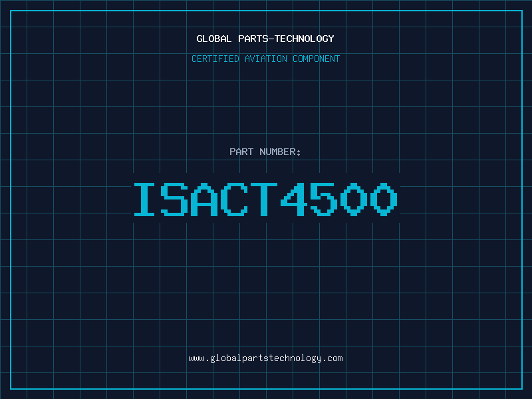This screenshot has width=532, height=399.
Task: Select the CERTIFIED AVIATION COMPONENT subtitle
Action: click(265, 59)
